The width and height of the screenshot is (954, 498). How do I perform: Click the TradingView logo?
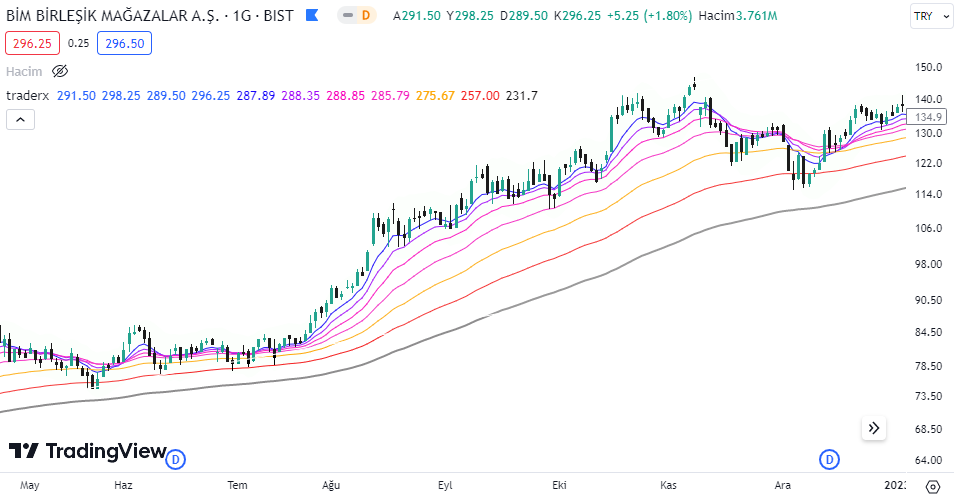tap(87, 451)
